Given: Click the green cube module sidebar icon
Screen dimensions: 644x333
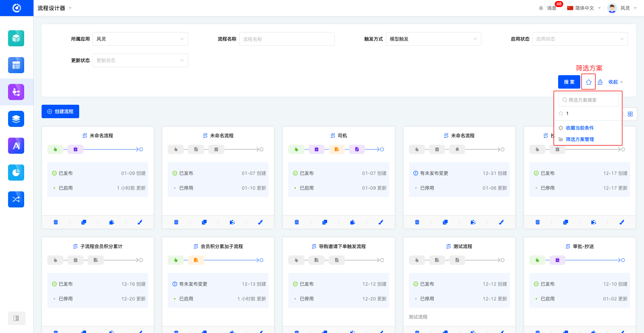Looking at the screenshot, I should click(16, 38).
